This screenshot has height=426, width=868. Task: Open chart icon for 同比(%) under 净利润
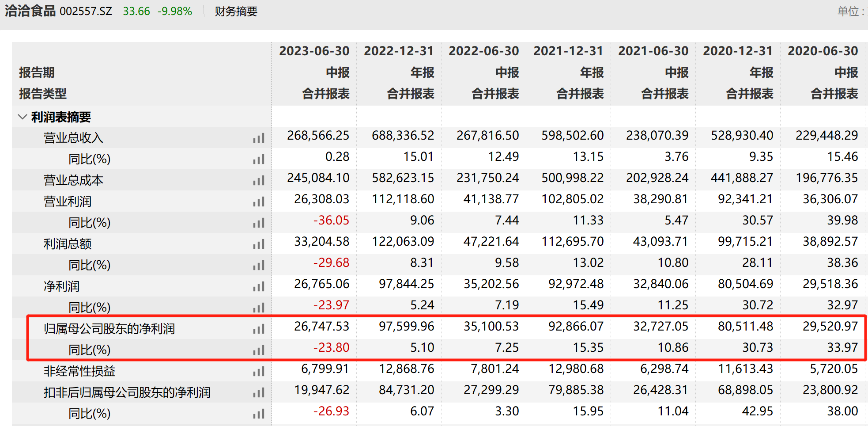point(259,308)
